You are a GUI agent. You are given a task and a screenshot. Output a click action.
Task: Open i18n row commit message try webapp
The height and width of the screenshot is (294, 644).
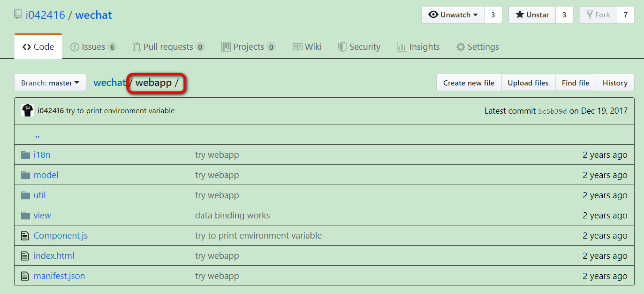217,155
